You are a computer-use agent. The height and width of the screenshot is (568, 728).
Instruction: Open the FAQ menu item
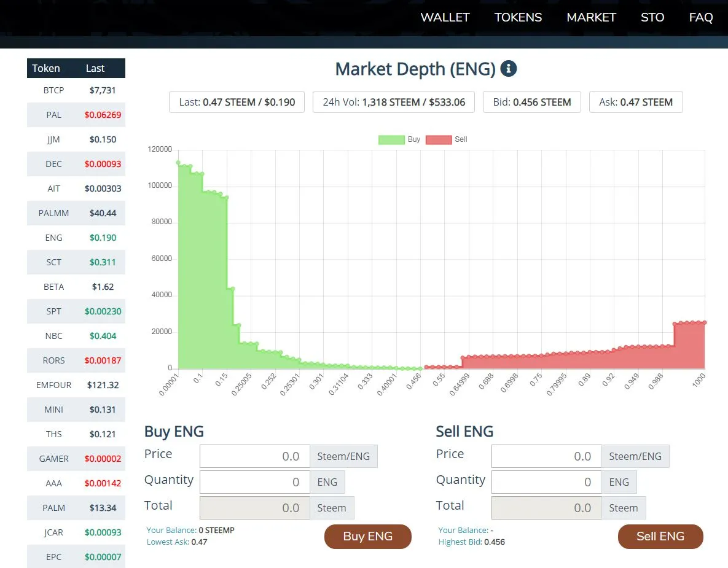tap(700, 17)
